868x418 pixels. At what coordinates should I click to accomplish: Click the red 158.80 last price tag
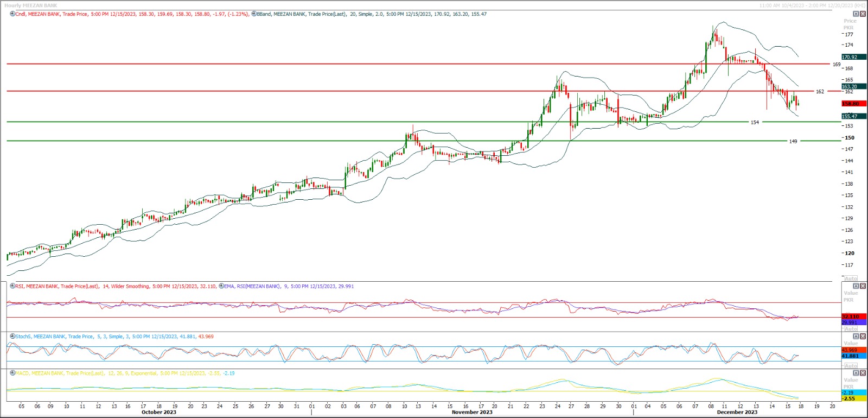[x=854, y=104]
